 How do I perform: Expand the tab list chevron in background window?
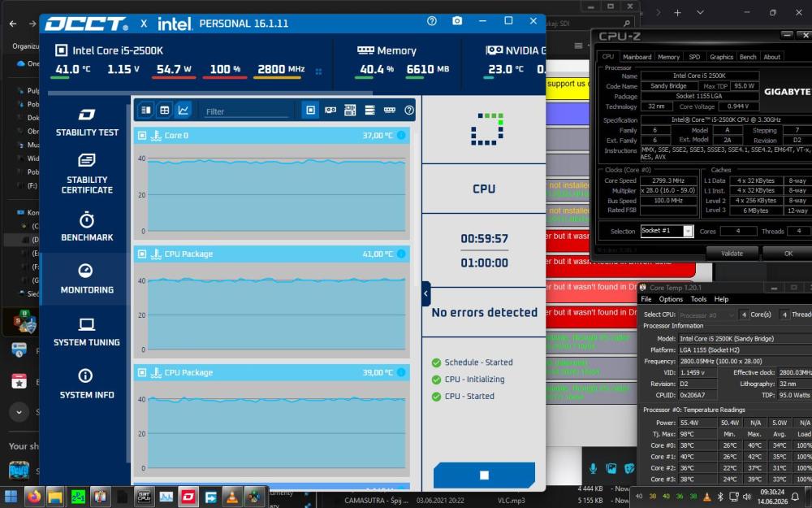[700, 12]
